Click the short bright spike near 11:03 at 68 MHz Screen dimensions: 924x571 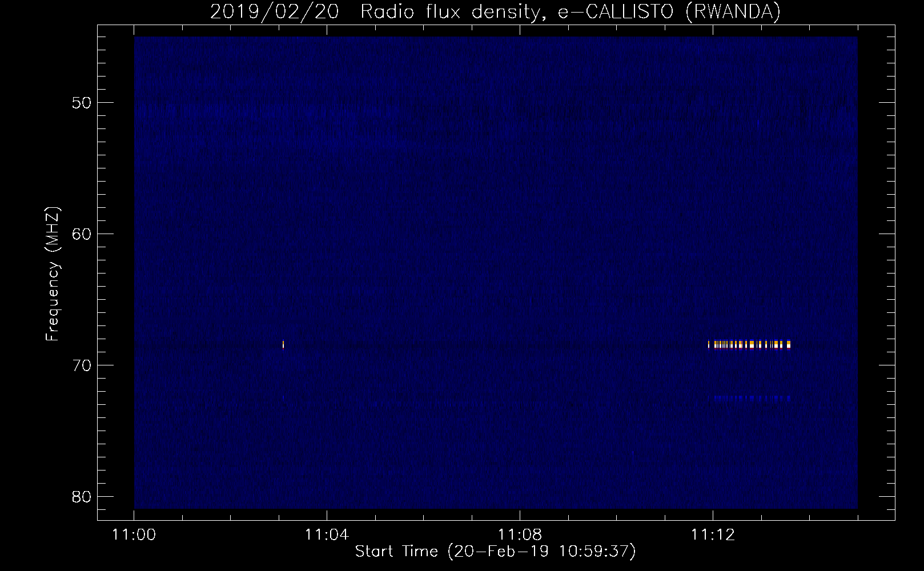point(283,344)
